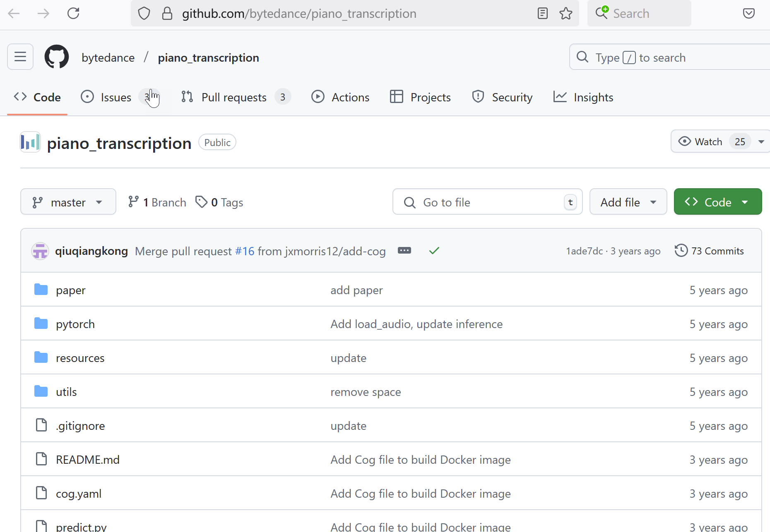Click commit hash 1ade7dc
Screen dimensions: 770x532
point(585,251)
